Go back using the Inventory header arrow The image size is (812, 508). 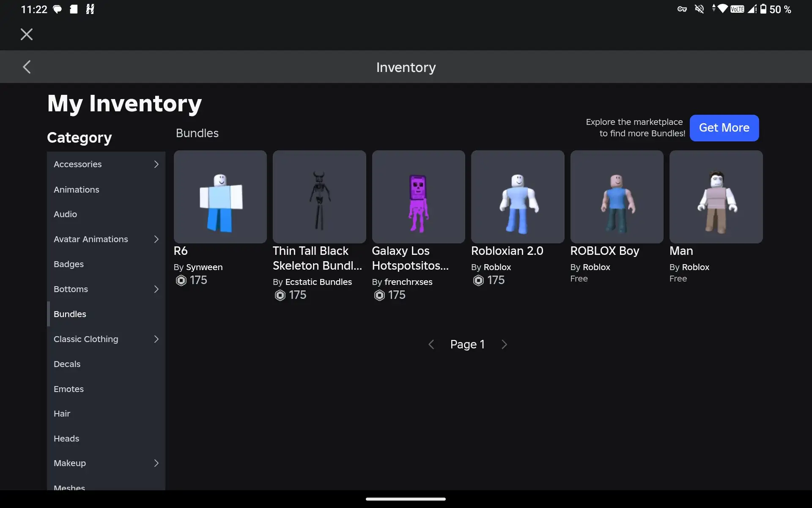coord(27,67)
